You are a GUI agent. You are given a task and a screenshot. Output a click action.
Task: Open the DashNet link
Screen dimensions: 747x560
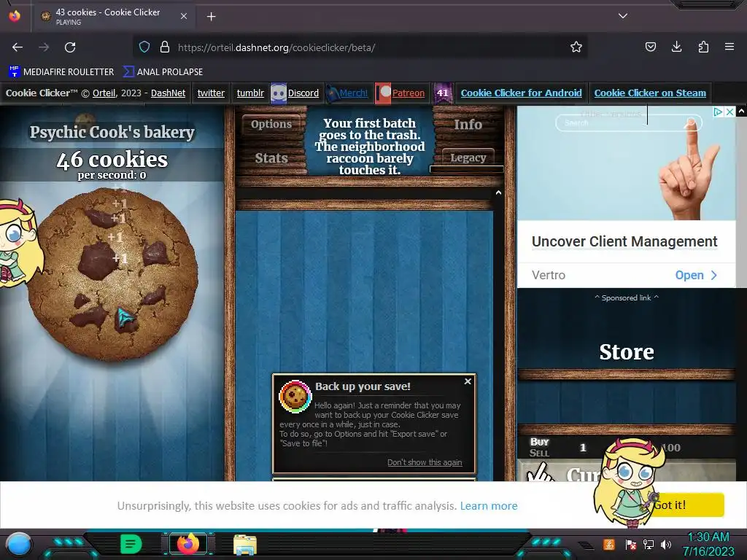click(x=169, y=93)
